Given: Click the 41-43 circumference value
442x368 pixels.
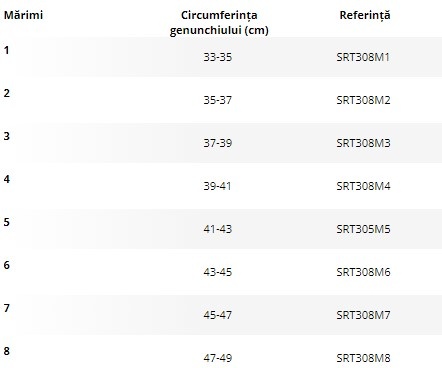Looking at the screenshot, I should click(x=218, y=229).
